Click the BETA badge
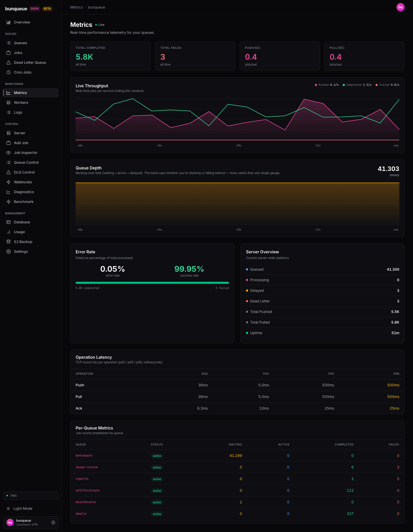The height and width of the screenshot is (532, 413). (x=47, y=9)
